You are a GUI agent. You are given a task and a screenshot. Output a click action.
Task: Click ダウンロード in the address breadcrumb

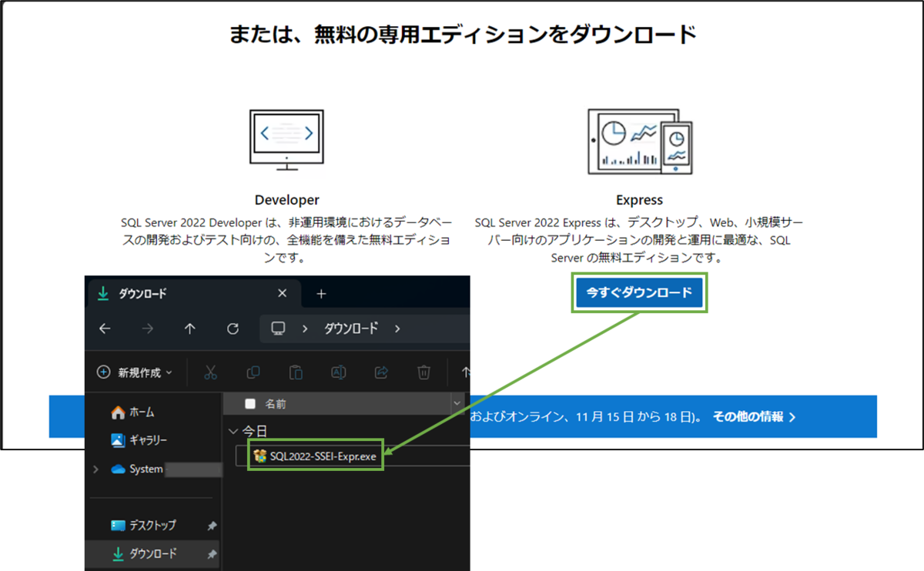[351, 329]
